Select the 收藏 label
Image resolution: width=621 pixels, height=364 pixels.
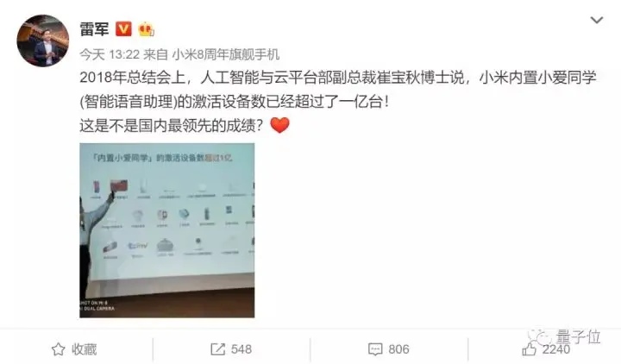pyautogui.click(x=84, y=349)
